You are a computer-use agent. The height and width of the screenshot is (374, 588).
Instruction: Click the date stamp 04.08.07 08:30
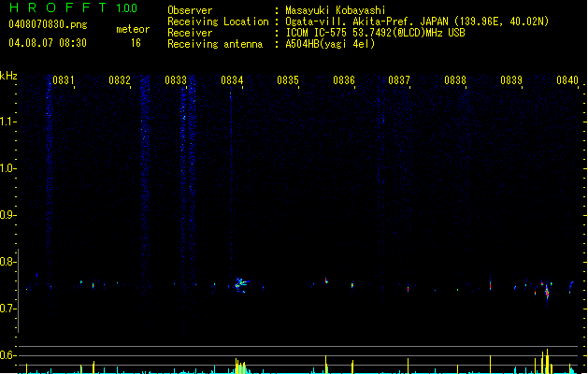click(48, 43)
